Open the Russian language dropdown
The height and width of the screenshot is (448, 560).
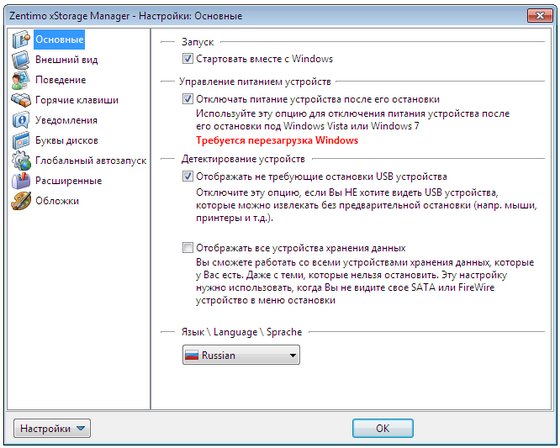coord(241,355)
